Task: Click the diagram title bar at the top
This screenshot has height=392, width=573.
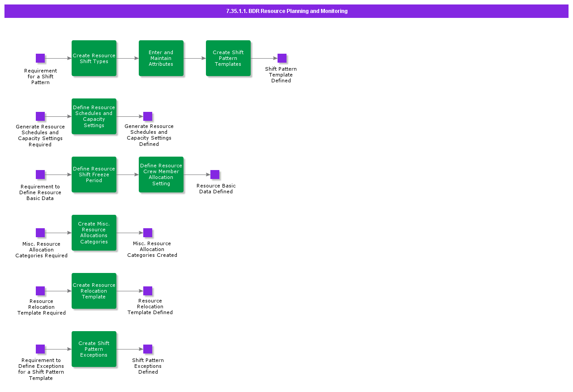Action: coord(286,11)
